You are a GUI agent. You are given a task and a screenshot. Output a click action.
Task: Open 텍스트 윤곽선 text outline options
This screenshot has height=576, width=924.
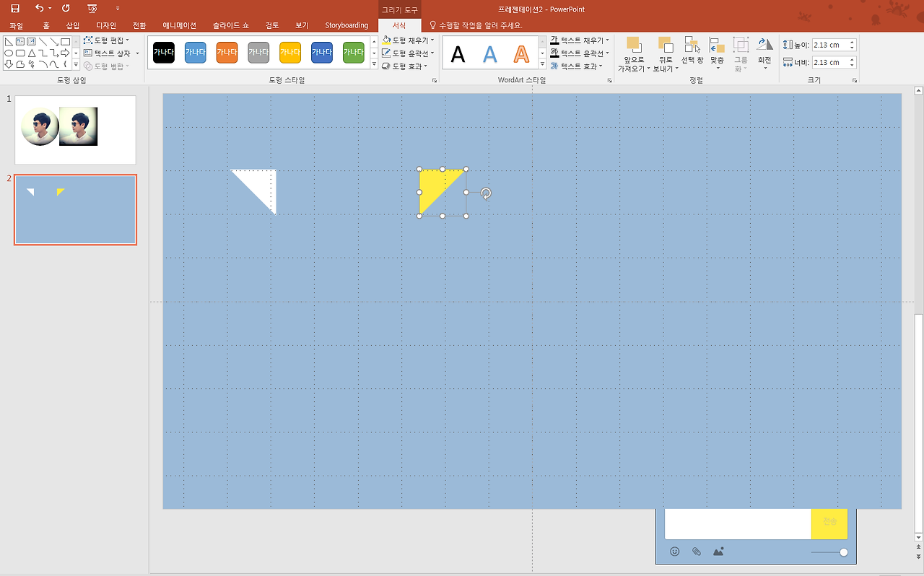580,53
